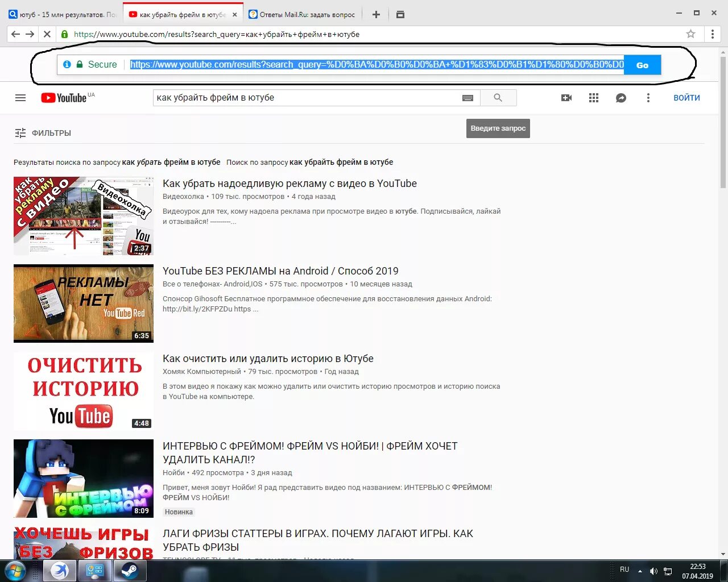The width and height of the screenshot is (728, 582).
Task: Switch to the 'ютуб - 15 млн результатов' tab
Action: tap(63, 15)
